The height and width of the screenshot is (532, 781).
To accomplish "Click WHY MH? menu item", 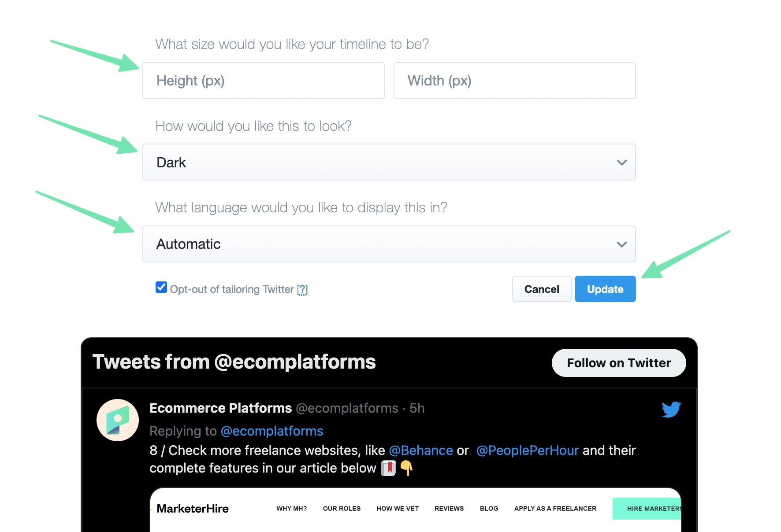I will tap(291, 509).
